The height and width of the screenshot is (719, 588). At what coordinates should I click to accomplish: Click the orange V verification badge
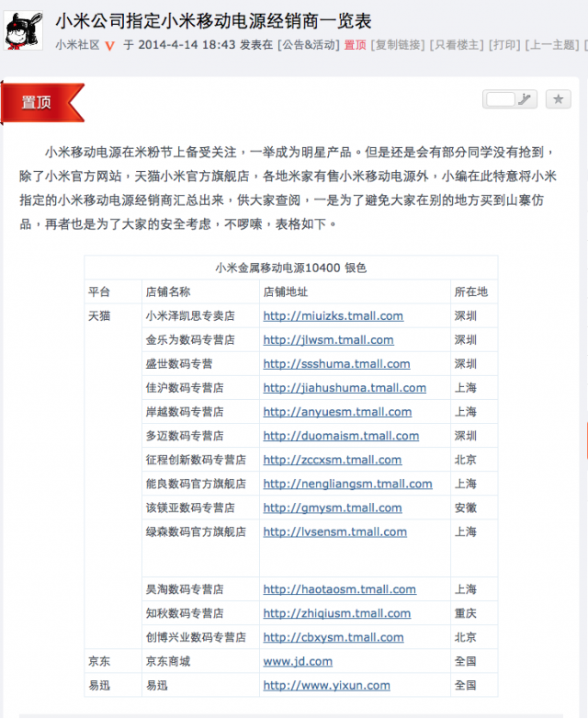click(109, 45)
